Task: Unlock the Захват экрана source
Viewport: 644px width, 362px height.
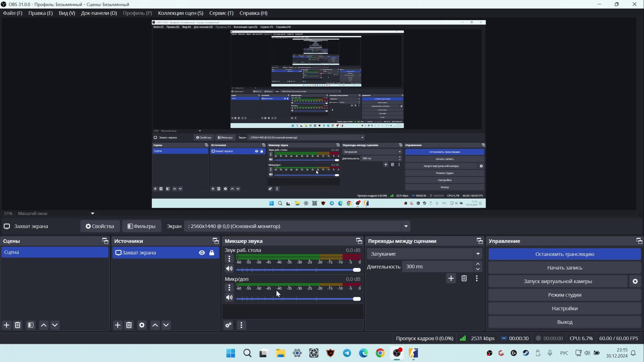Action: click(212, 253)
